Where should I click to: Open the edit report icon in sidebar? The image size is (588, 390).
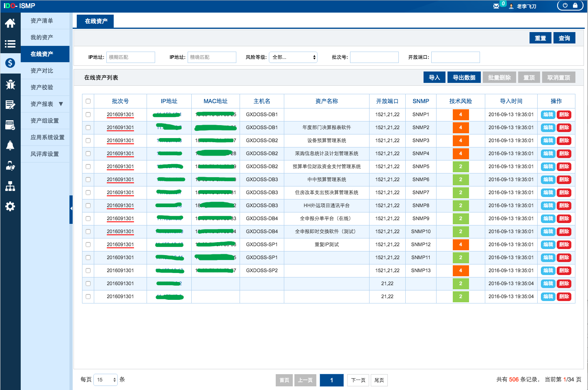coord(10,105)
